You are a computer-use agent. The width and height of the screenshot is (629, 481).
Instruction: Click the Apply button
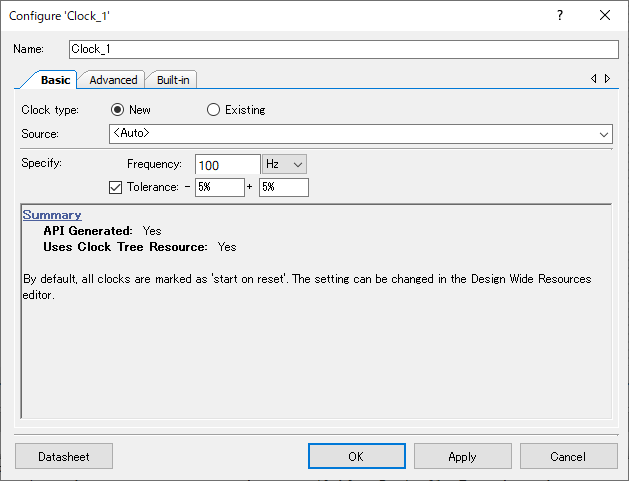tap(463, 456)
